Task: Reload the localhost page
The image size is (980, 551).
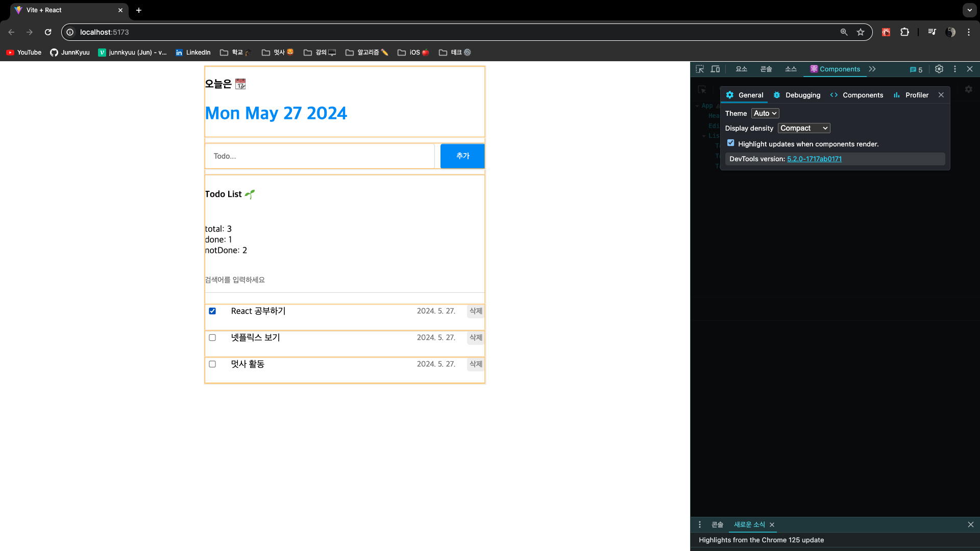Action: [x=48, y=32]
